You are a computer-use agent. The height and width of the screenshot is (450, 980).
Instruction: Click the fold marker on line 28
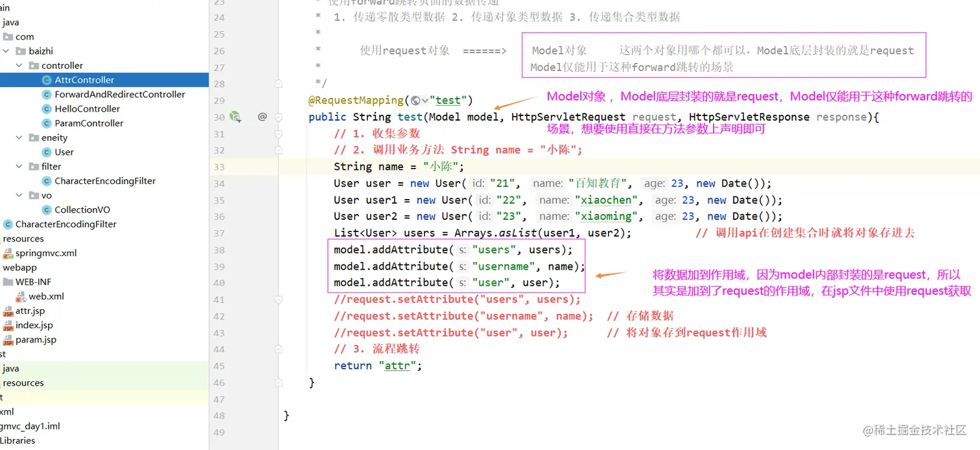tap(279, 84)
